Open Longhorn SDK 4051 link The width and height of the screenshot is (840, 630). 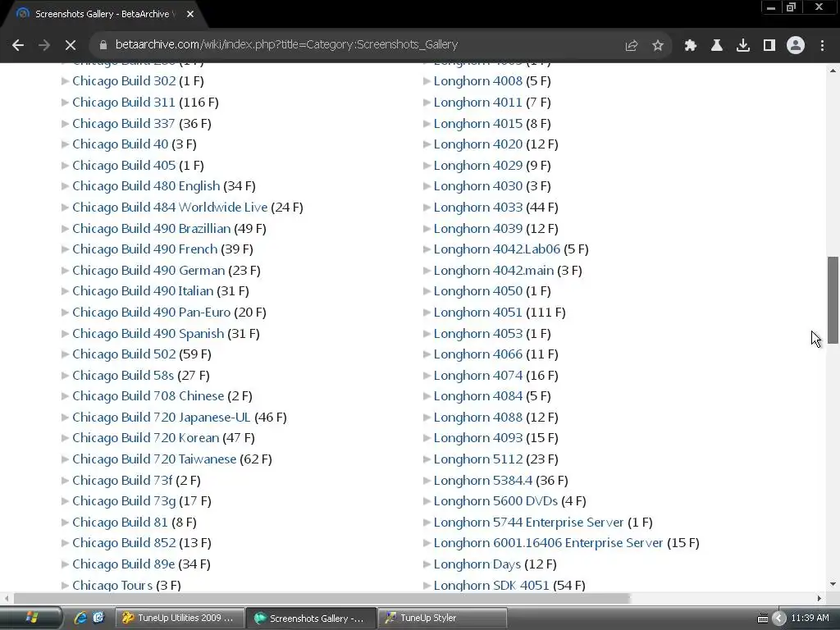[491, 585]
